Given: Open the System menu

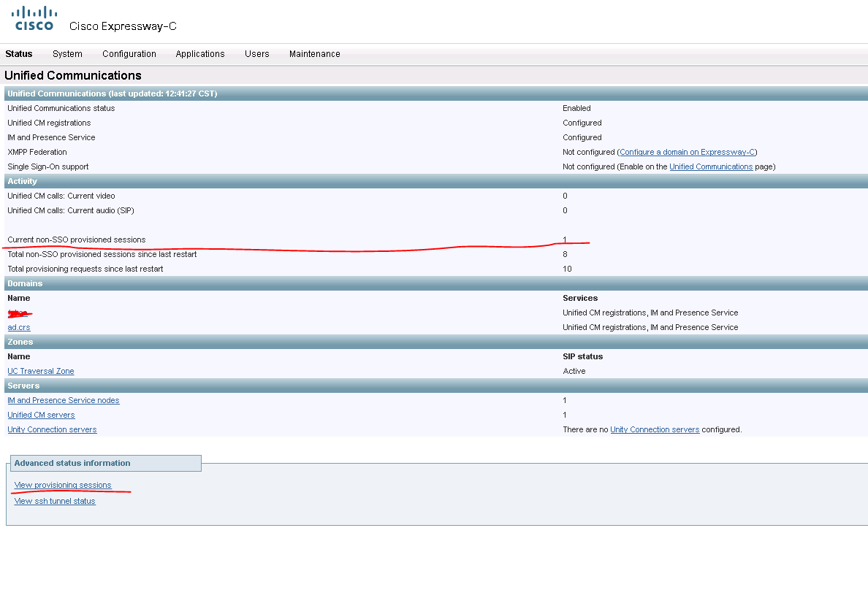Looking at the screenshot, I should [67, 54].
